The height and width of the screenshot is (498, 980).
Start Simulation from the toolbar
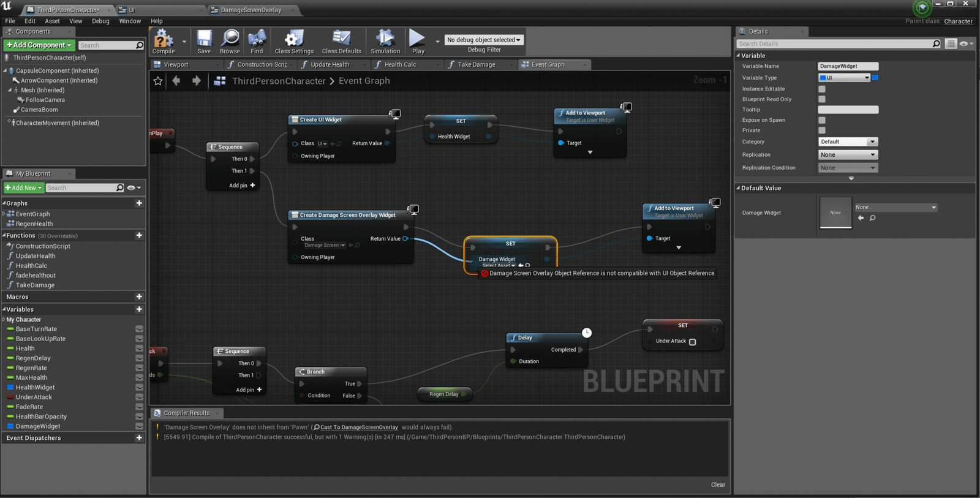pyautogui.click(x=385, y=40)
